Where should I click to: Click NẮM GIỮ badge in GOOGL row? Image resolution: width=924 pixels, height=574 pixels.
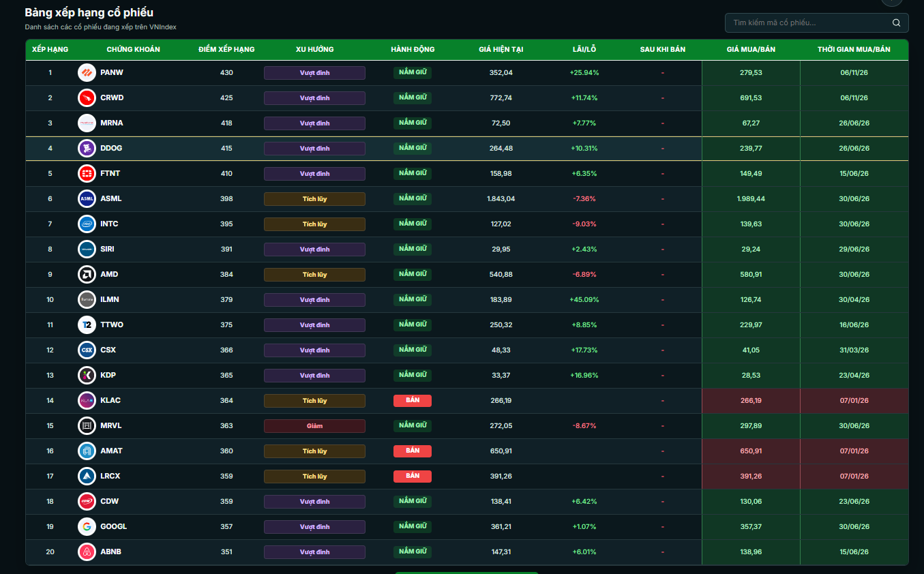coord(413,526)
